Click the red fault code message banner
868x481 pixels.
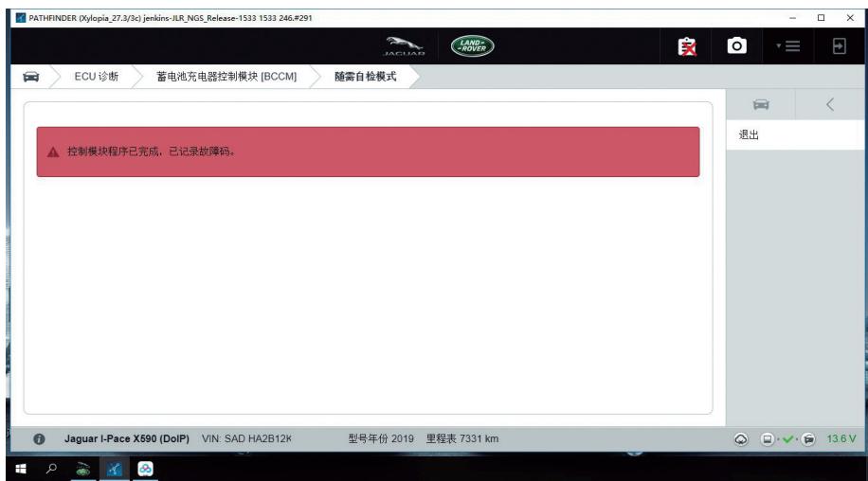pyautogui.click(x=368, y=152)
